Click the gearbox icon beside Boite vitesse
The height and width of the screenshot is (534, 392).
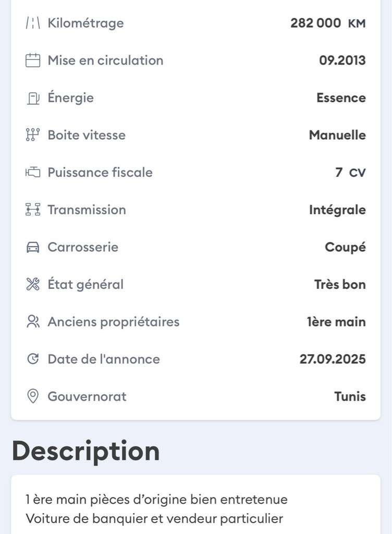coord(33,135)
